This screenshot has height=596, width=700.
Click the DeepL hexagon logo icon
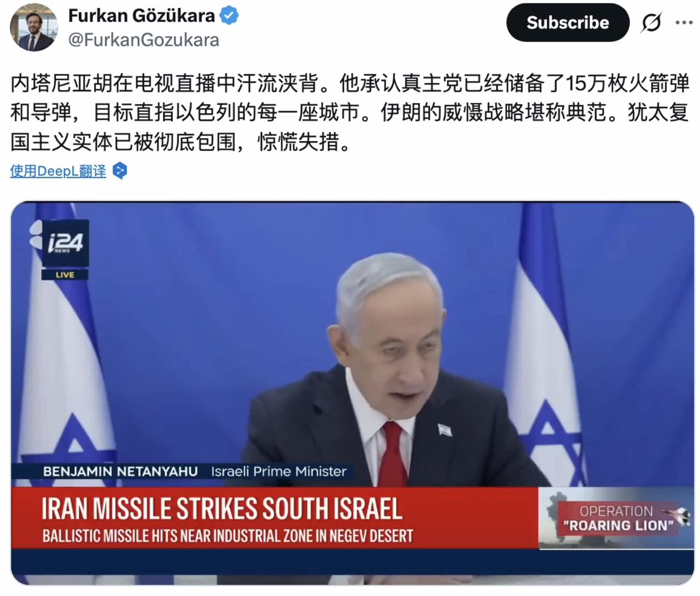tap(120, 171)
